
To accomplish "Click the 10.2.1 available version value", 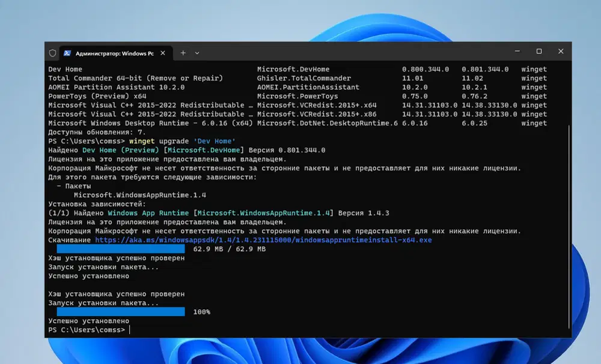I will 474,87.
